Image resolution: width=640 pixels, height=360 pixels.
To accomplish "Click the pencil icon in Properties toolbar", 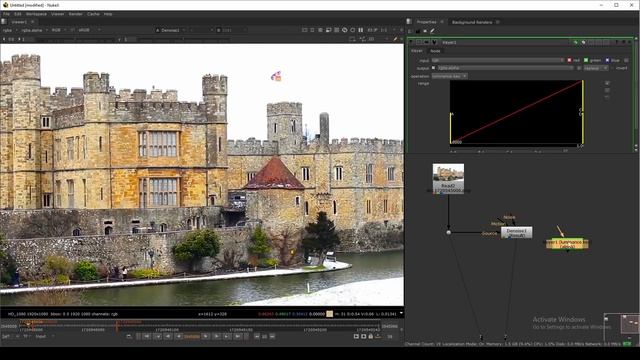I will (x=432, y=31).
